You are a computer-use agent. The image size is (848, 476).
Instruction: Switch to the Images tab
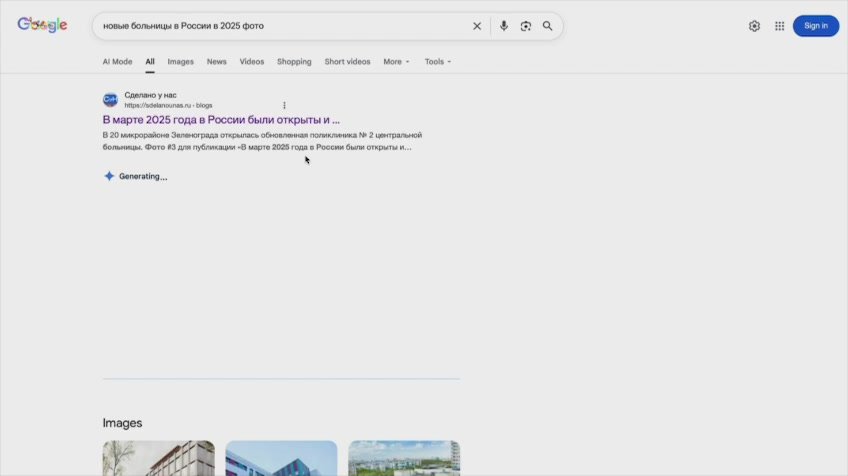click(181, 62)
